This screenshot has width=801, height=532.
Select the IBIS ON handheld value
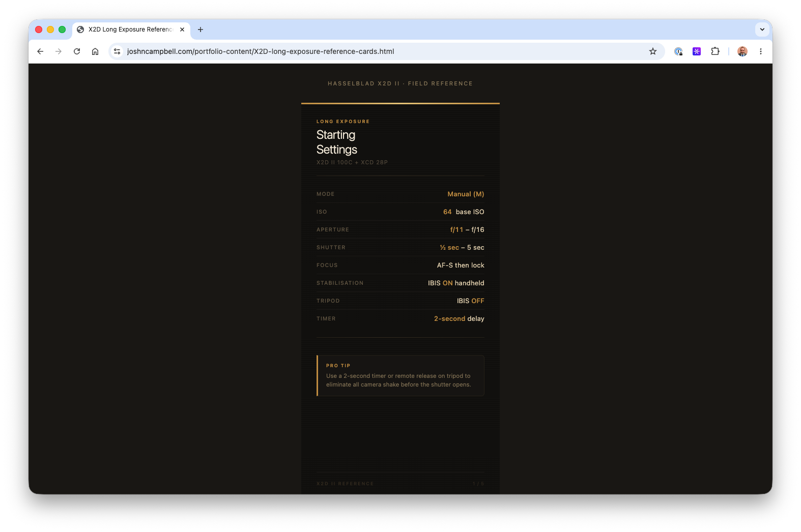456,283
